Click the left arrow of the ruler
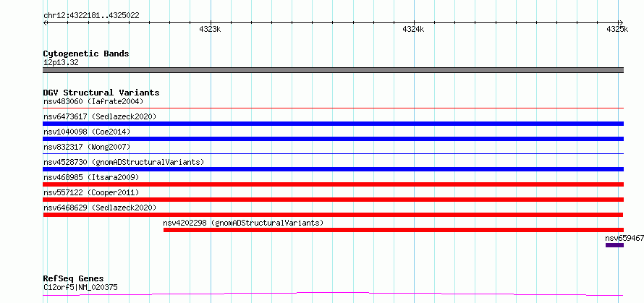The image size is (644, 303). coord(46,22)
